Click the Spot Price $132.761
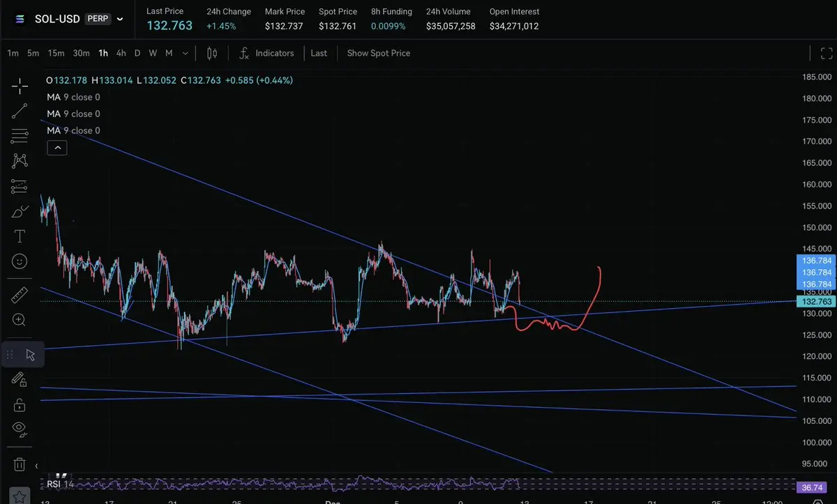837x504 pixels. click(338, 26)
